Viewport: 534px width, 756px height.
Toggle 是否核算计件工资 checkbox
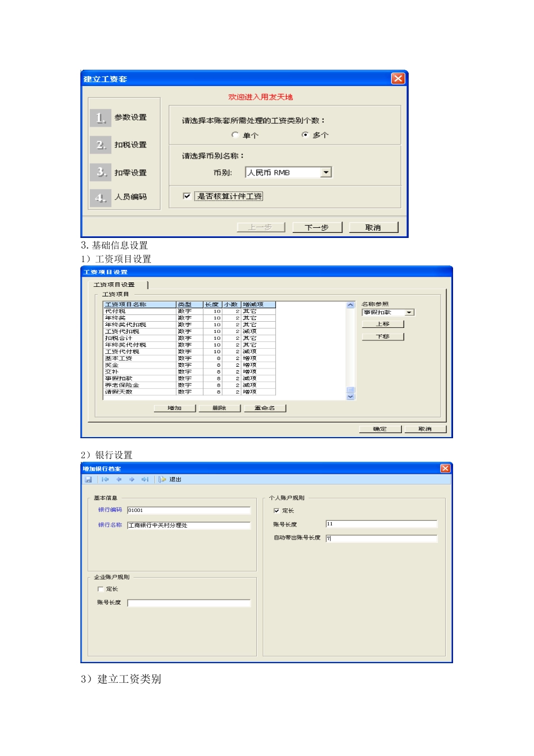tap(187, 196)
